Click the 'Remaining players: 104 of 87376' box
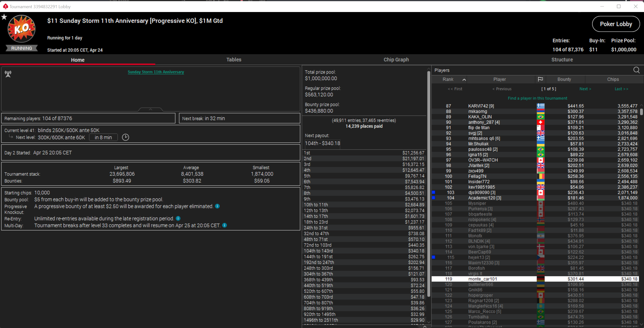This screenshot has width=644, height=328. tap(88, 118)
